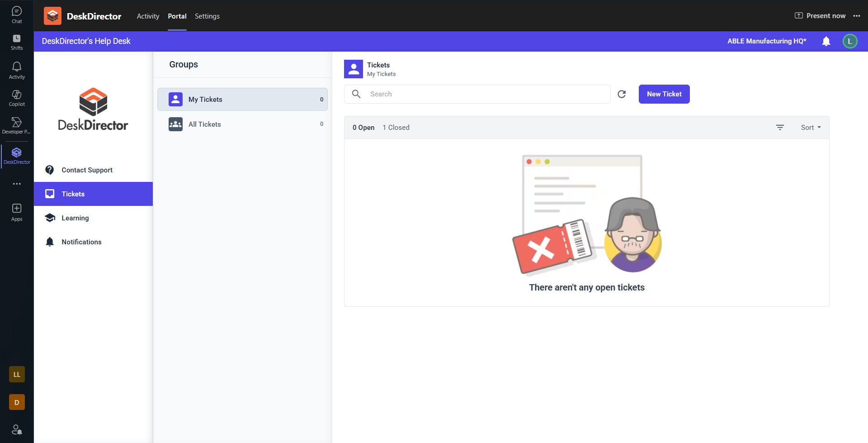Select the My Tickets group row

click(242, 100)
